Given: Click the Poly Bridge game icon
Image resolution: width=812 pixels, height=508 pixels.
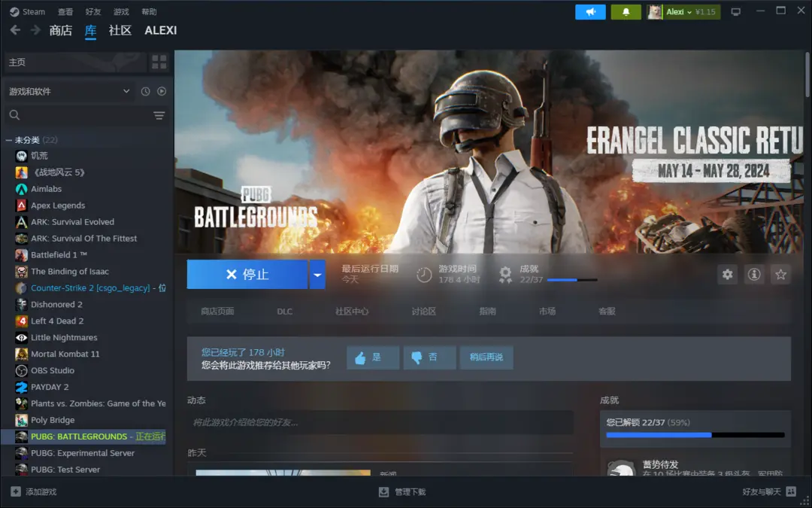Looking at the screenshot, I should 21,420.
